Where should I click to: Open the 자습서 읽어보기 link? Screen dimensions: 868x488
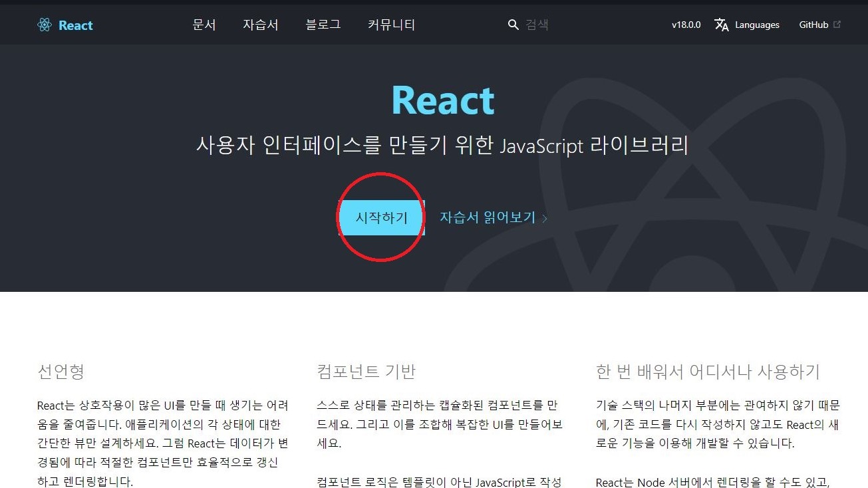coord(494,218)
